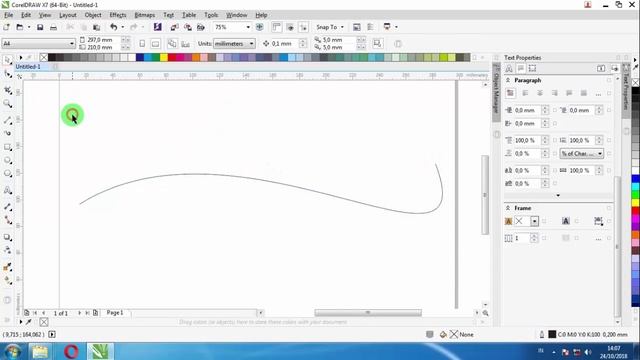This screenshot has width=640, height=360.
Task: Open the Bitmaps menu
Action: click(144, 15)
